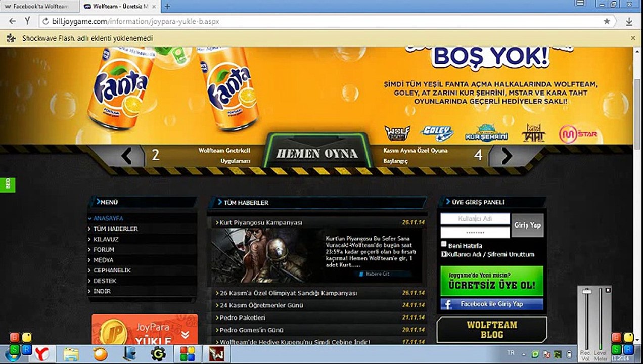Click the JoyPara YÜKLE banner

pos(145,329)
